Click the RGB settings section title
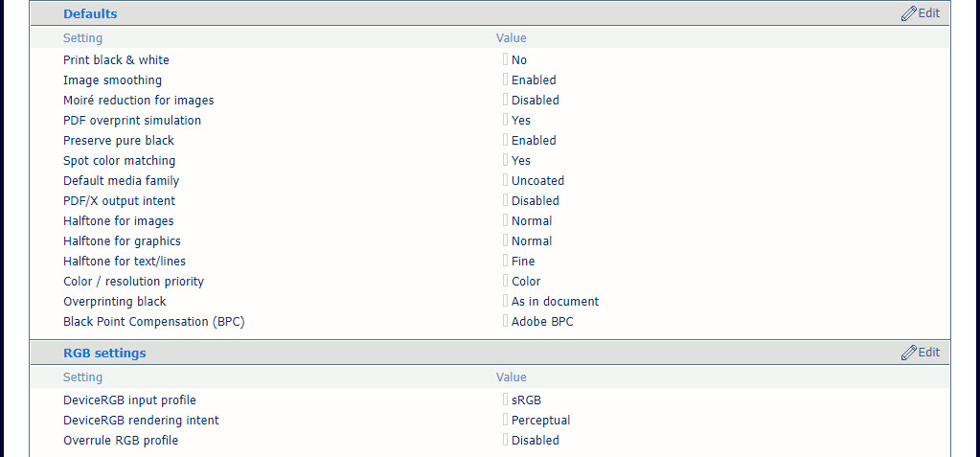Image resolution: width=980 pixels, height=457 pixels. (x=104, y=354)
